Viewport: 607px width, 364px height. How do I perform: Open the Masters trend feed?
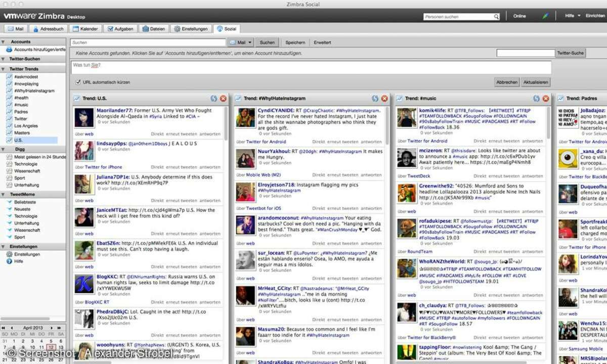pos(22,133)
